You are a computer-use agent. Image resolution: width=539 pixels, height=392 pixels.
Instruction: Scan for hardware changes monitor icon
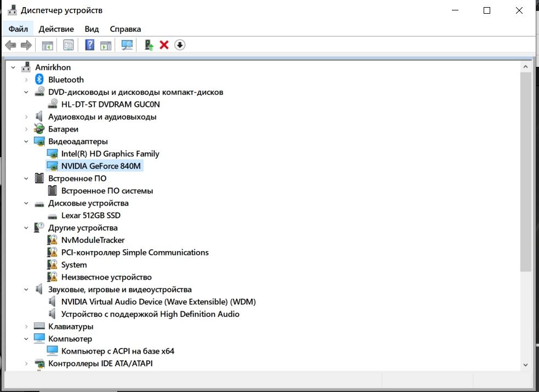[127, 45]
